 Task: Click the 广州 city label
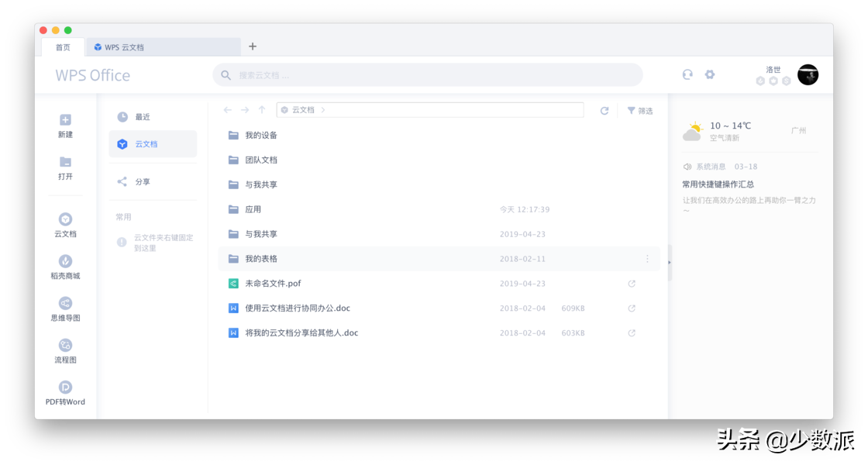pyautogui.click(x=799, y=131)
